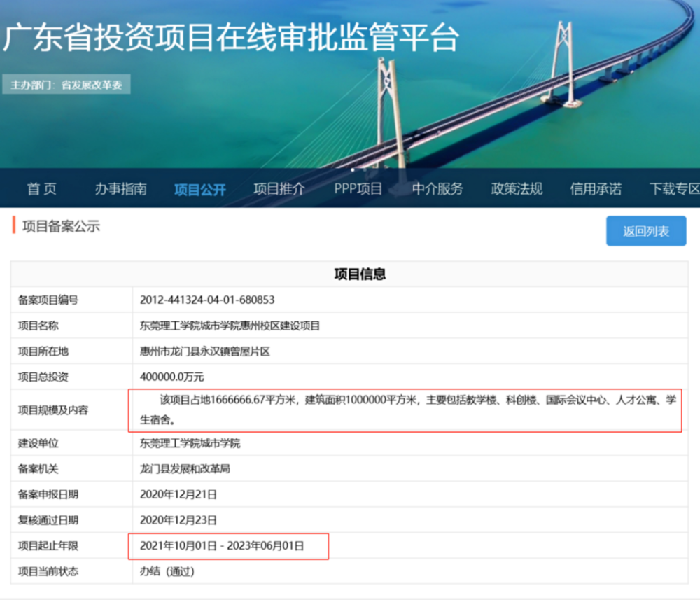Open 下载专区 navigation item
Viewport: 700px width, 600px height.
(675, 189)
